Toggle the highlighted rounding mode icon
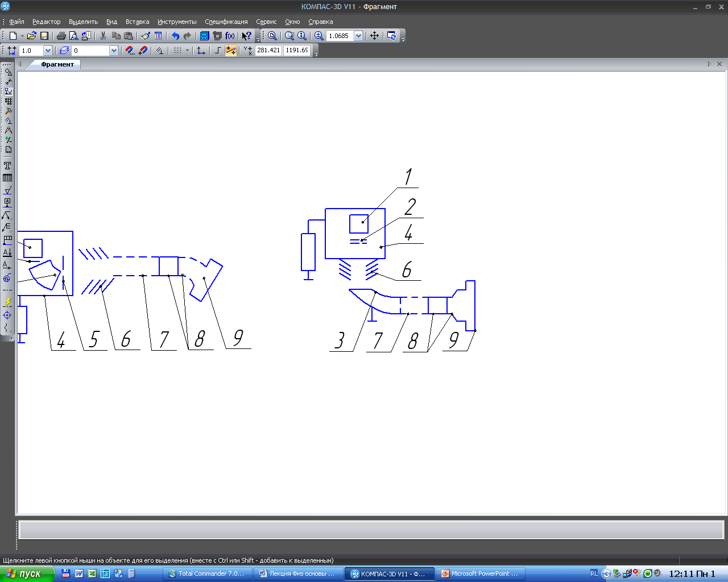The image size is (728, 582). pyautogui.click(x=231, y=51)
